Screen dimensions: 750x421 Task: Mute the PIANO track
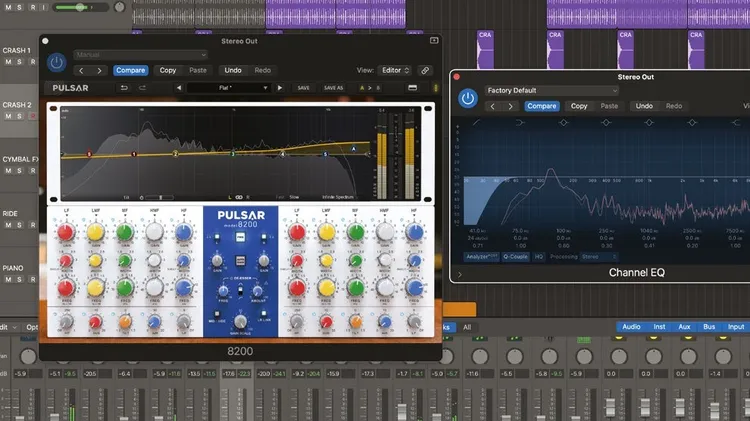pyautogui.click(x=8, y=279)
